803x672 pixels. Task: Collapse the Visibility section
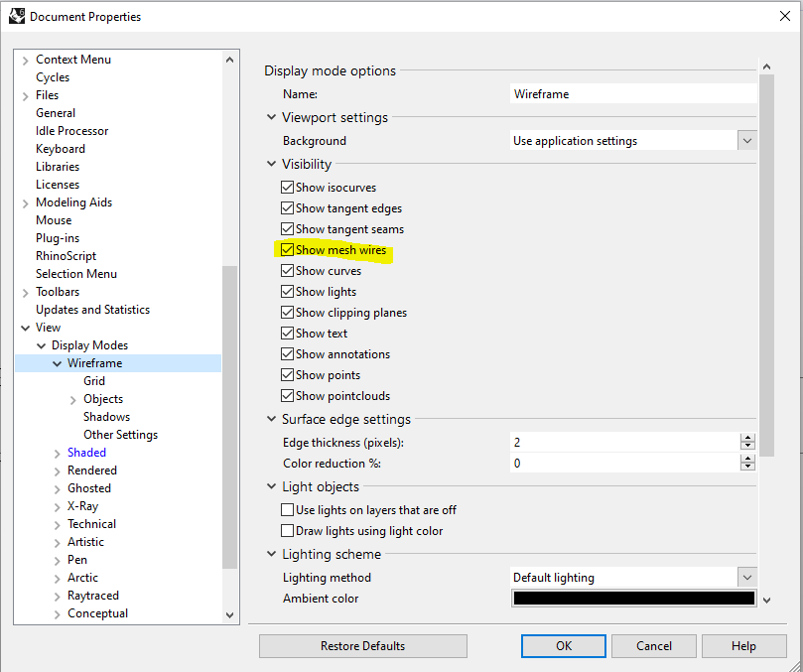[271, 164]
